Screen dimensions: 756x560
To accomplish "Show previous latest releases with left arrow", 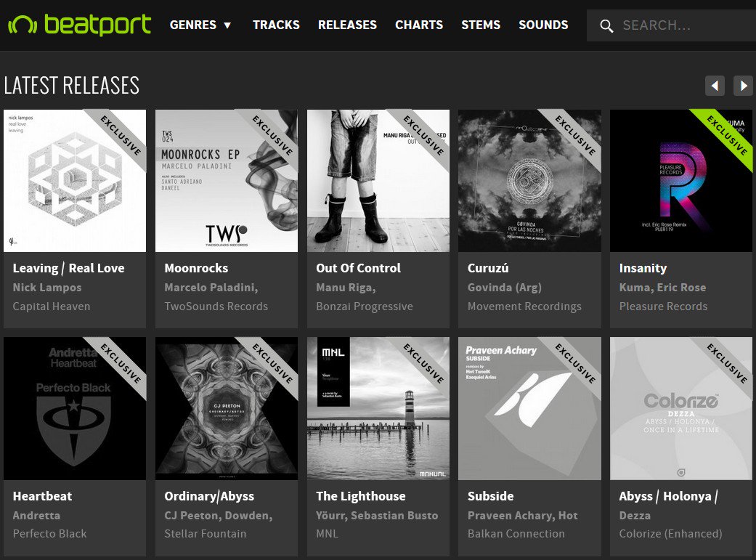I will (715, 86).
